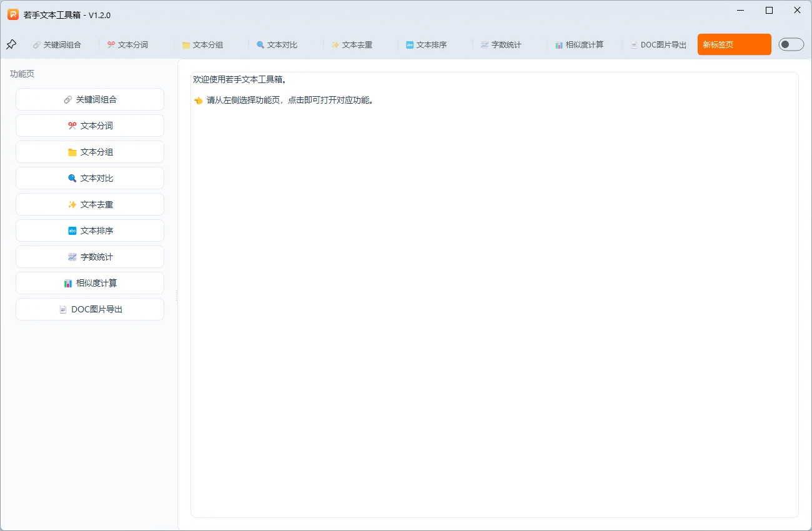Open the 关键词组合 function from the sidebar
This screenshot has width=812, height=531.
click(x=89, y=99)
